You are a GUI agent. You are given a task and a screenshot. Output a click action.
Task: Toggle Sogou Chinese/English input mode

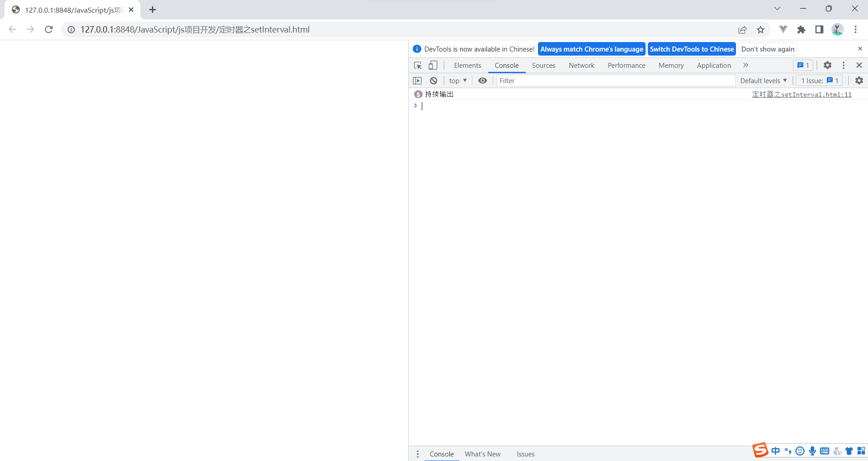point(776,451)
